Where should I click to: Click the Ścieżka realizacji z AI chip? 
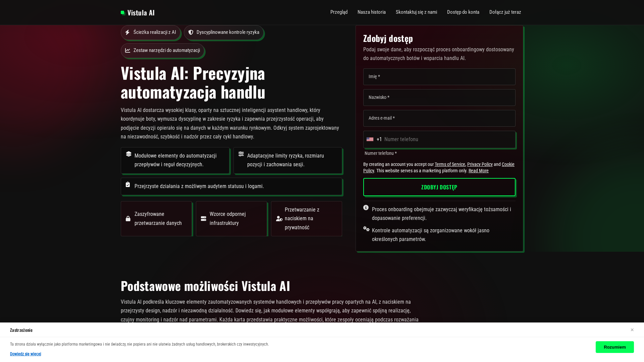151,33
